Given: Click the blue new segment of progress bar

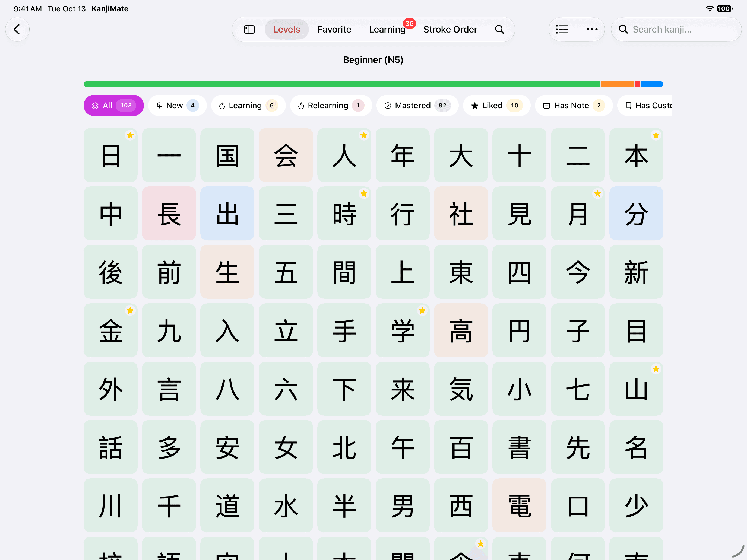Looking at the screenshot, I should tap(652, 84).
